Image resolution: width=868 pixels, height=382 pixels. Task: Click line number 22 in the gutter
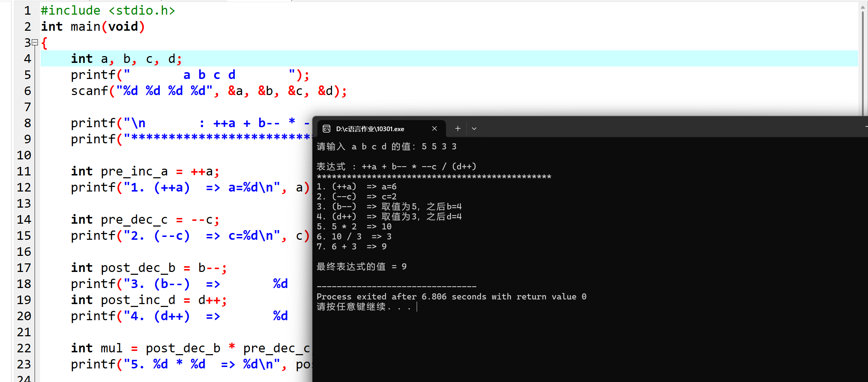pyautogui.click(x=24, y=348)
